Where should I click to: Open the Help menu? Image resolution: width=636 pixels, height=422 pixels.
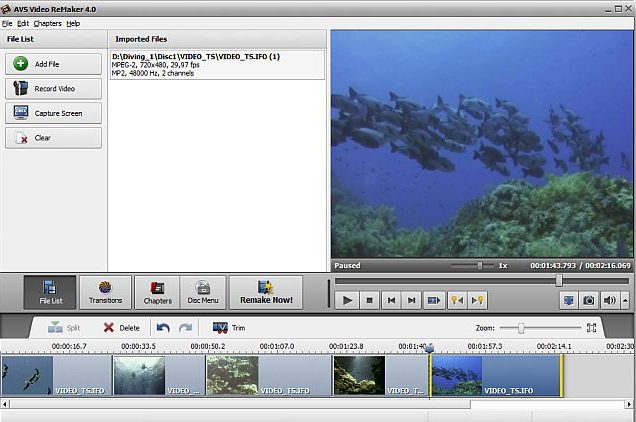pyautogui.click(x=73, y=24)
